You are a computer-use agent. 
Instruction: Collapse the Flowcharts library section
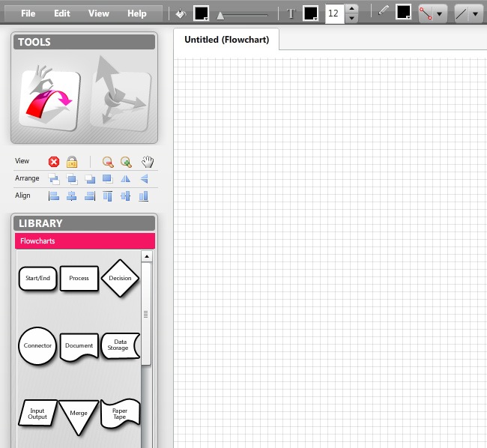click(x=85, y=241)
